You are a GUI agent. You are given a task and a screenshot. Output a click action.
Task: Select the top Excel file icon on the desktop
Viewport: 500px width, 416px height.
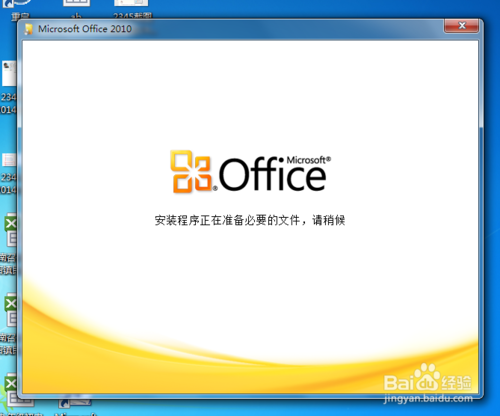[x=10, y=231]
